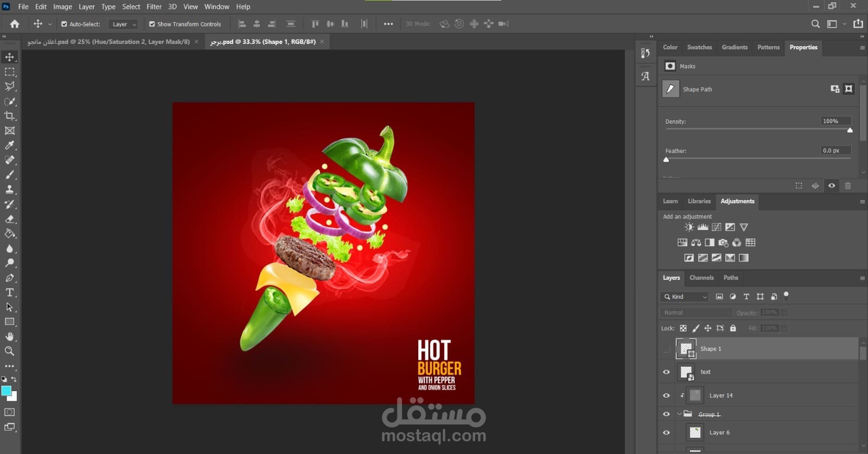Open the Auto-Select Layer dropdown
This screenshot has width=868, height=454.
[x=123, y=24]
